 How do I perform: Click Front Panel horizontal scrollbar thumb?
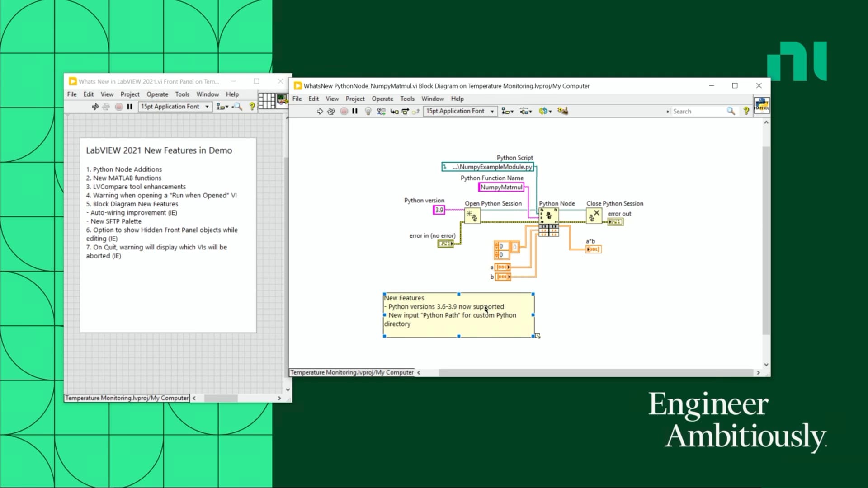pos(221,398)
